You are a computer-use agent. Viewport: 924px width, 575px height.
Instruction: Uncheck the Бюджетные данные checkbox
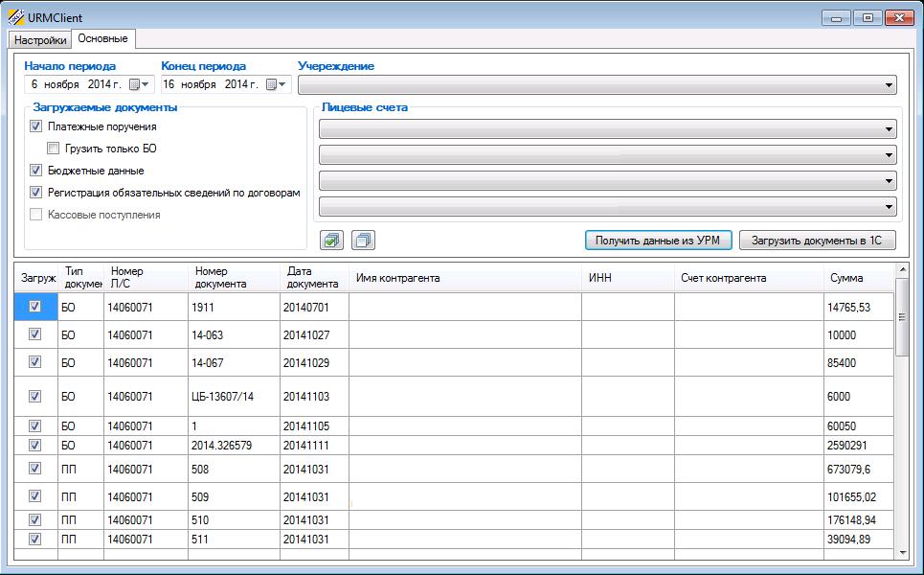click(36, 171)
